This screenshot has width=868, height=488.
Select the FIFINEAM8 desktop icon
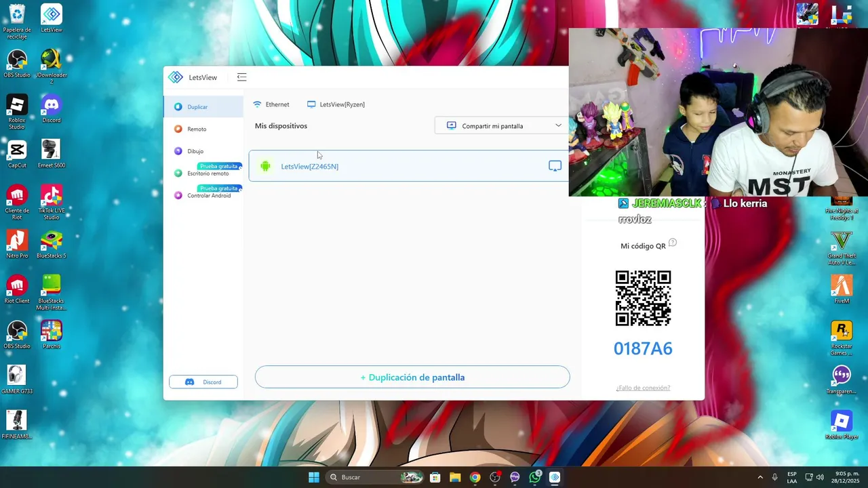16,425
